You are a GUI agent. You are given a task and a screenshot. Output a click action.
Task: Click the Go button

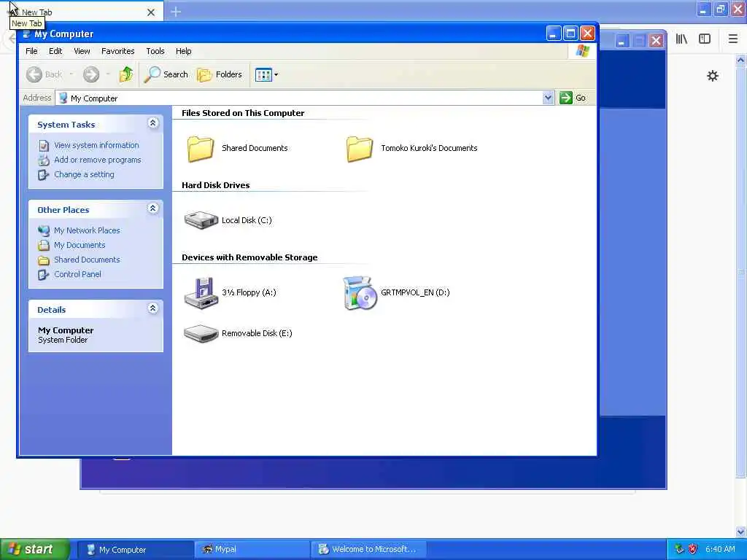coord(573,98)
